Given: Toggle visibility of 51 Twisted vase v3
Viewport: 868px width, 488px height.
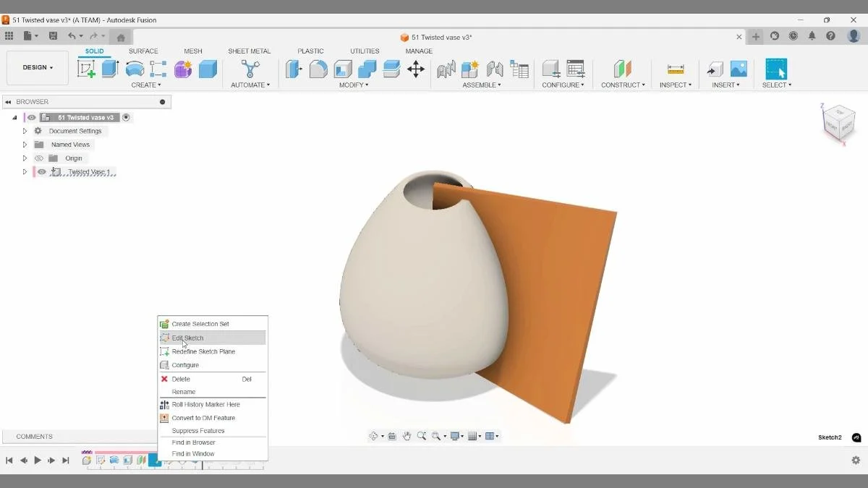Looking at the screenshot, I should click(x=31, y=116).
